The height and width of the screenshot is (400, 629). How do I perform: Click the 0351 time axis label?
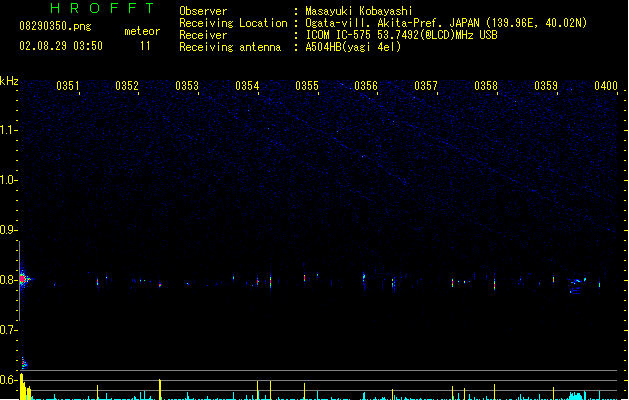(67, 86)
